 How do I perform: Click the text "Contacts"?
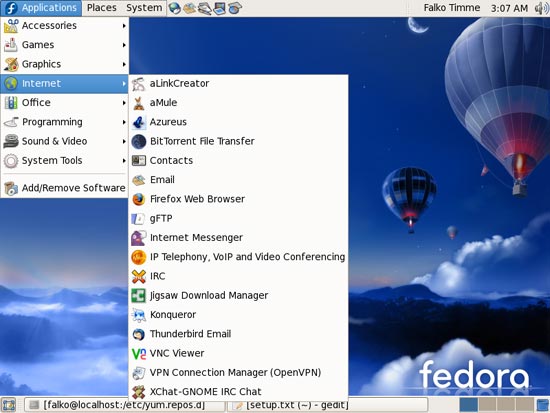171,161
